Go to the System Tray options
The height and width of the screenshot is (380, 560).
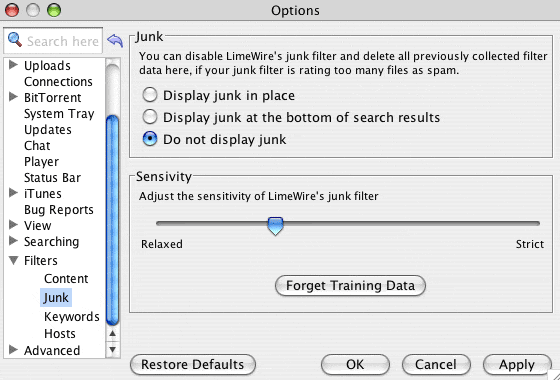[59, 114]
